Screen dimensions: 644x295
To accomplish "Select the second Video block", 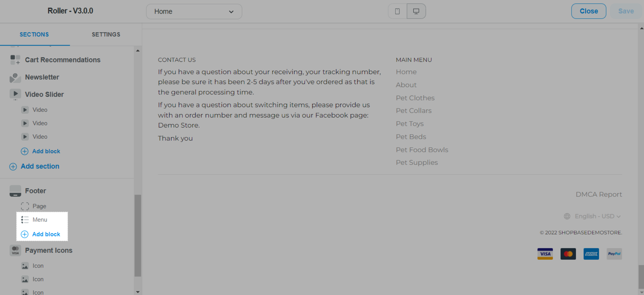I will 40,123.
